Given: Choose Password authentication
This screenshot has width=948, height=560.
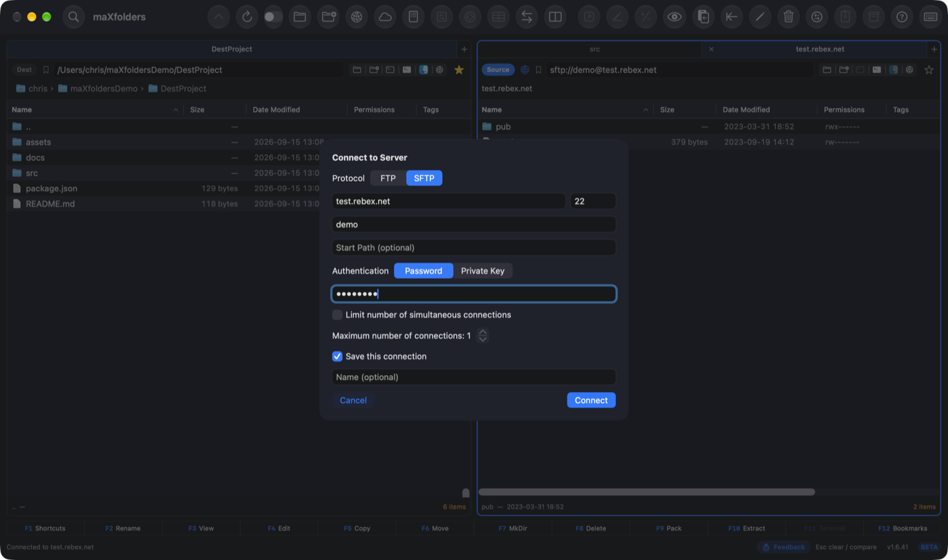Looking at the screenshot, I should click(x=423, y=271).
